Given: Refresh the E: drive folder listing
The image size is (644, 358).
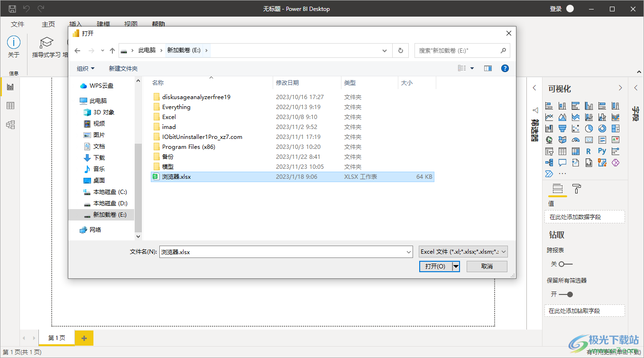Looking at the screenshot, I should [401, 50].
